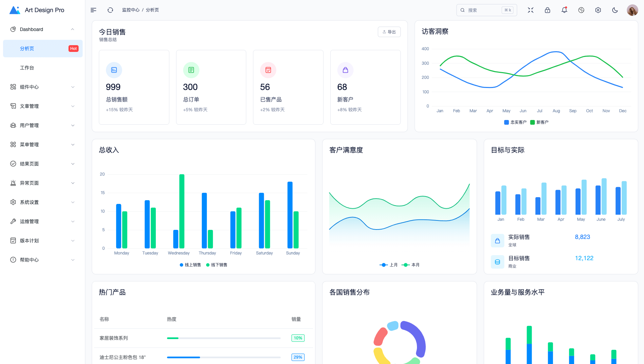Image resolution: width=644 pixels, height=364 pixels.
Task: Click the 实际销售 bag icon
Action: (497, 241)
